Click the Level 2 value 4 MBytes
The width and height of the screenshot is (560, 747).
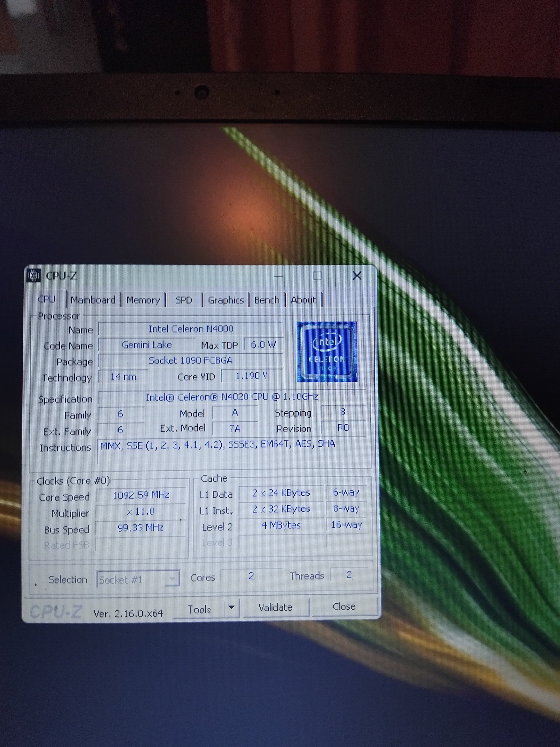[281, 525]
